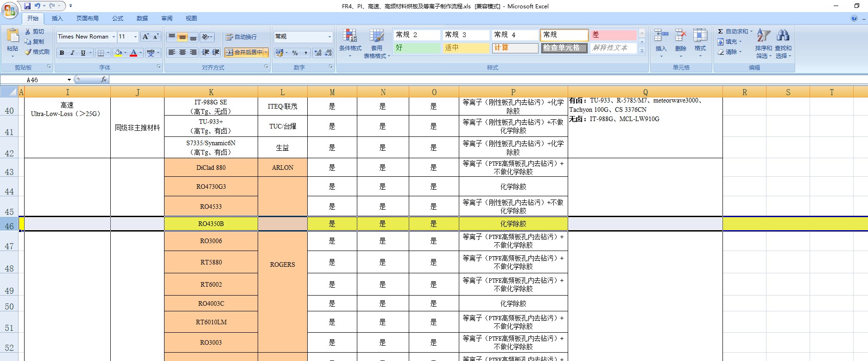
Task: Increase the cell indent
Action: click(x=216, y=52)
